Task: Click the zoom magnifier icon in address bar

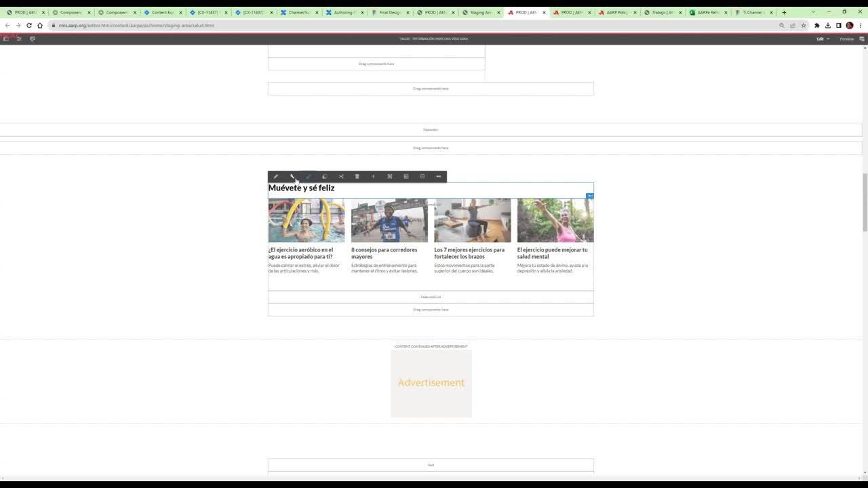Action: [x=782, y=25]
